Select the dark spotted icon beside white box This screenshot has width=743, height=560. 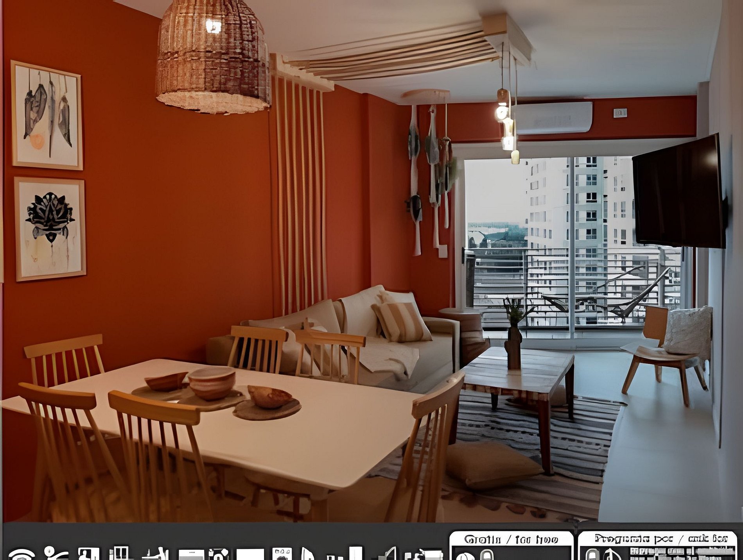218,554
